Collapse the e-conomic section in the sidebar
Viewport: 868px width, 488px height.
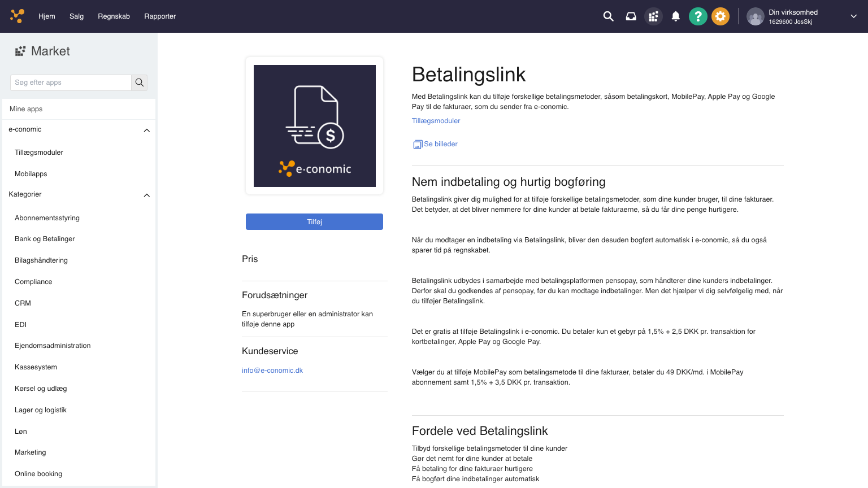coord(146,130)
